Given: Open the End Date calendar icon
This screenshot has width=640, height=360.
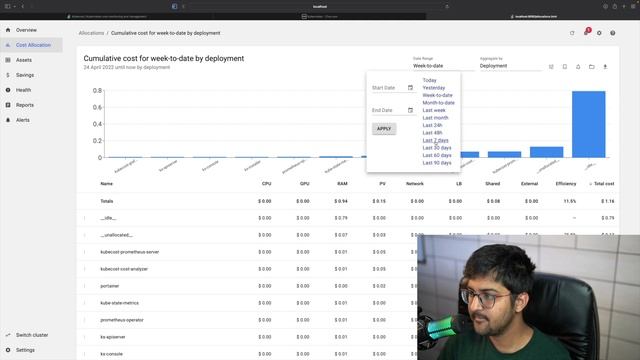Looking at the screenshot, I should click(x=410, y=110).
